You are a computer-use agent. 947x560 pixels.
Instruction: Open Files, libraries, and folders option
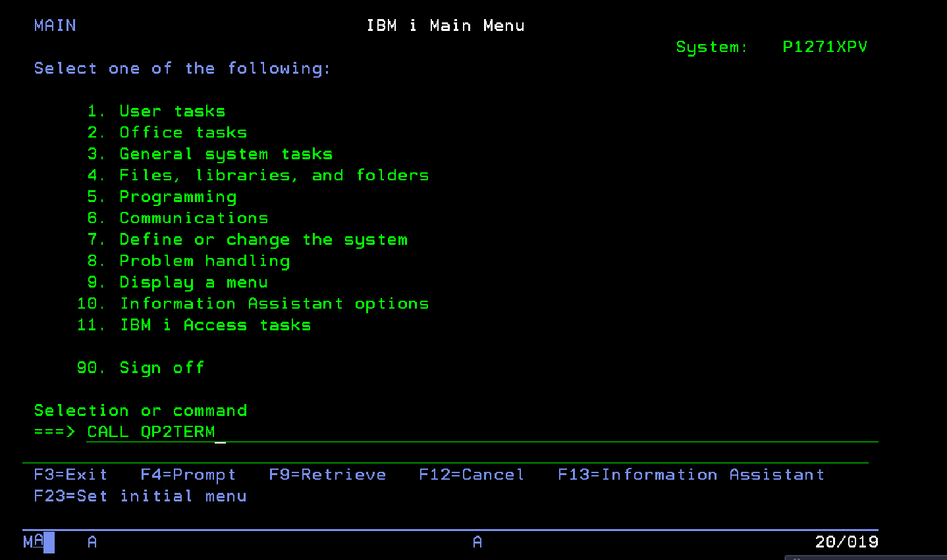pyautogui.click(x=274, y=175)
